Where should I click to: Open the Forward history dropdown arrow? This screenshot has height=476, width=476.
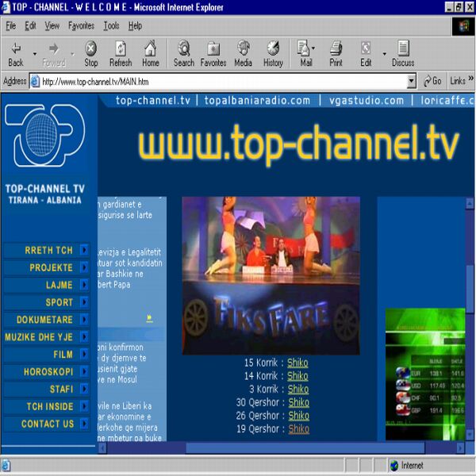point(72,54)
